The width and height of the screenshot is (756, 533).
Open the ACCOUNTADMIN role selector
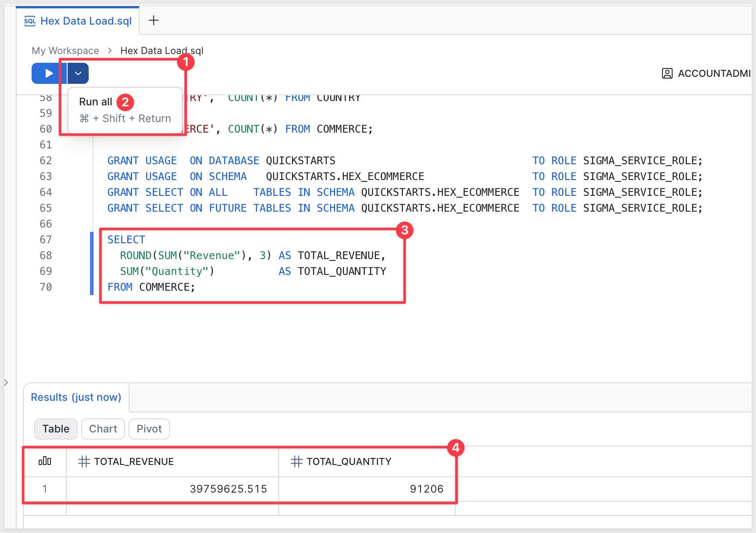(x=707, y=73)
